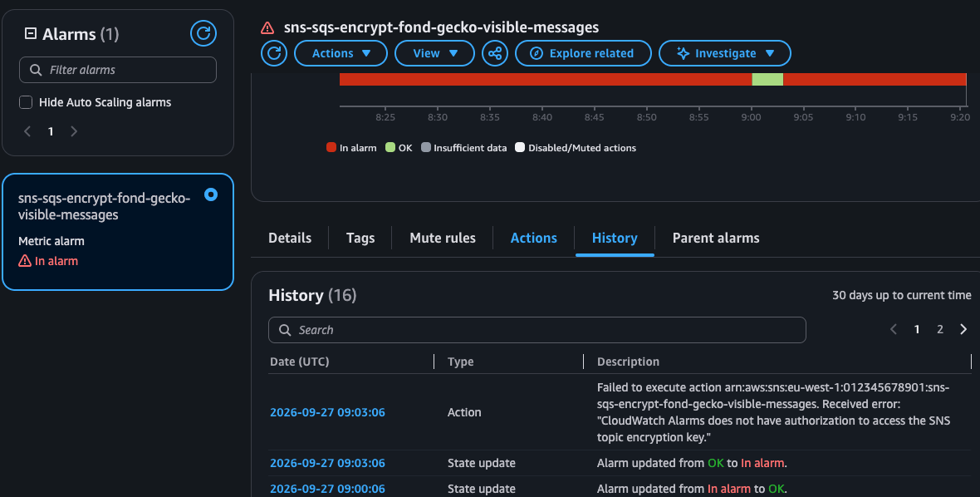This screenshot has height=497, width=980.
Task: Click the green OK segment on timeline
Action: [x=767, y=80]
